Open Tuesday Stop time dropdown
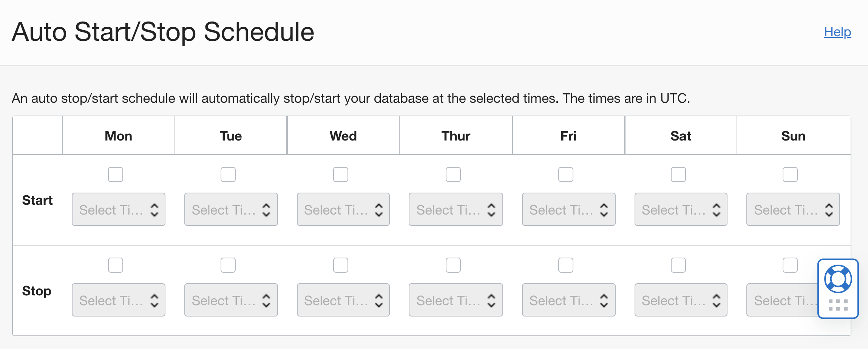The image size is (868, 349). point(231,300)
